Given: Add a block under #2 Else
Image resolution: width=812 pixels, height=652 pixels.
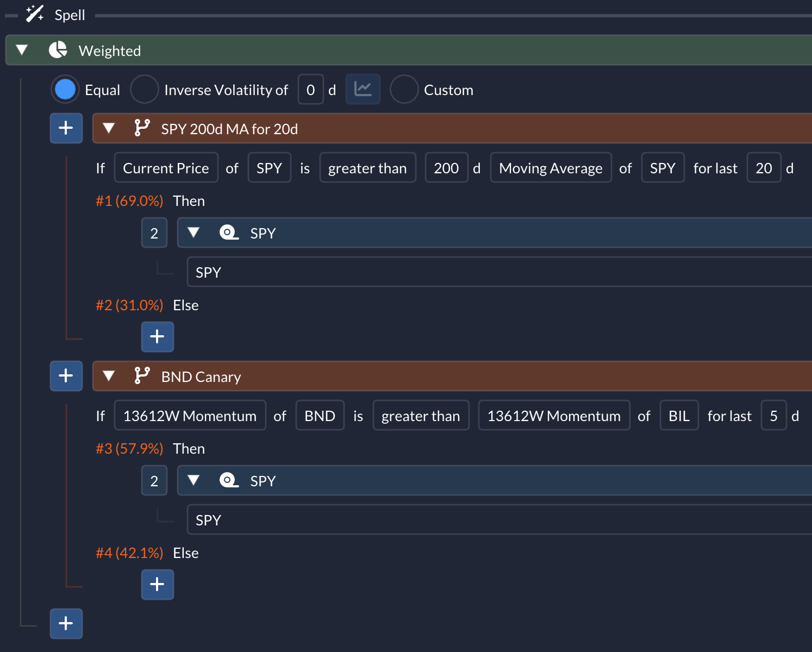Looking at the screenshot, I should click(158, 337).
